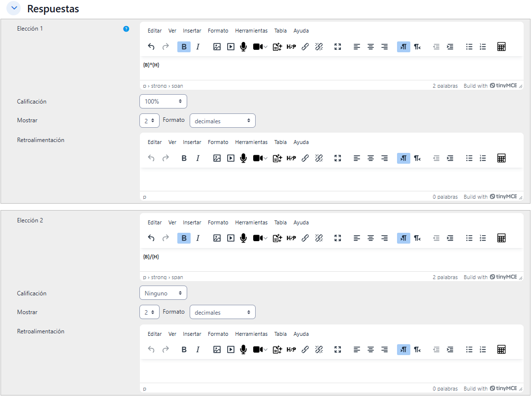The height and width of the screenshot is (396, 532).
Task: Click tinyMCE link under Elección 1 answer editor
Action: 503,86
